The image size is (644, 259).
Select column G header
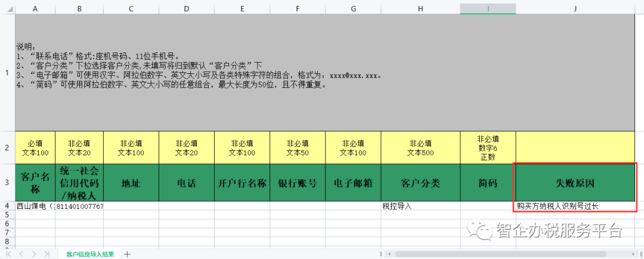[x=353, y=8]
